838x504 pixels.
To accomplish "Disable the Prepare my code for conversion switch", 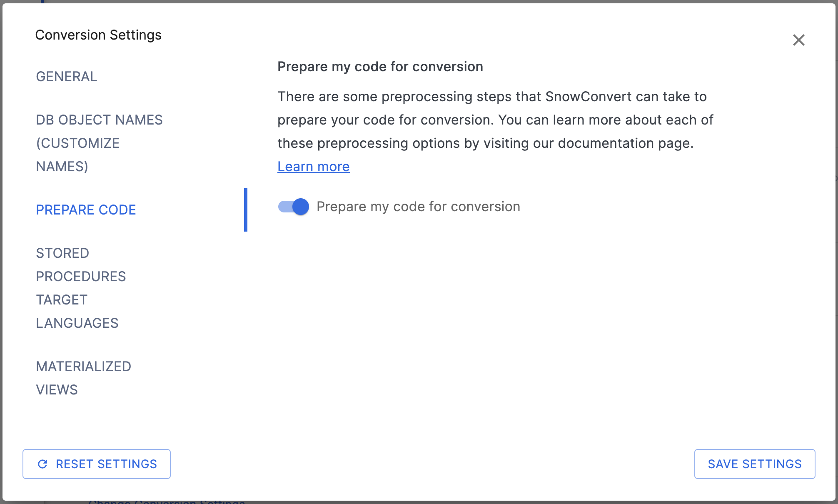I will pos(293,206).
